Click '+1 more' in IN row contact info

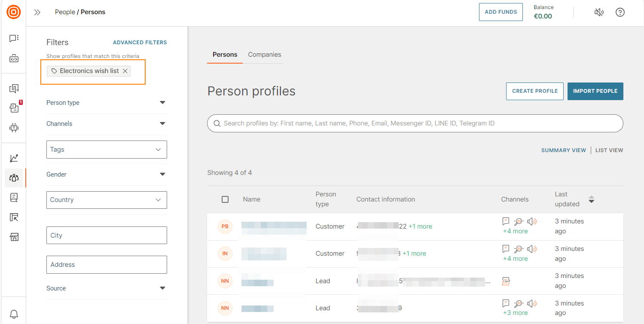tap(414, 254)
